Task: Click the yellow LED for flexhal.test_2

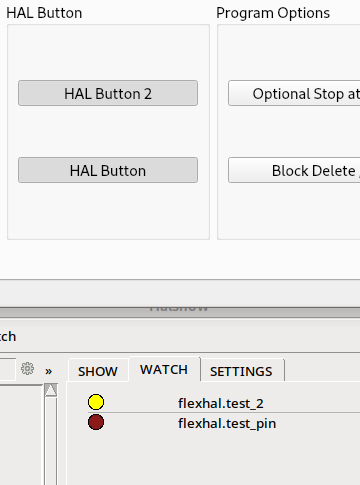Action: [x=96, y=402]
